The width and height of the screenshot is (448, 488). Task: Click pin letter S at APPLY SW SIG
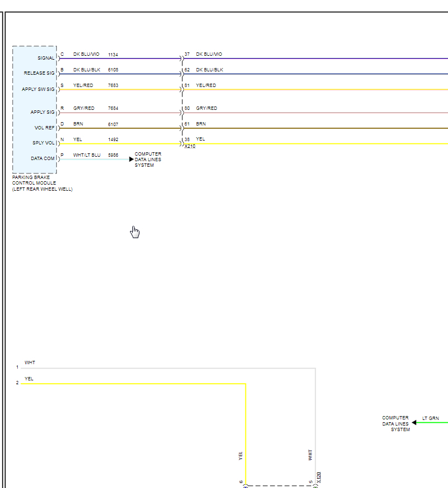[62, 85]
